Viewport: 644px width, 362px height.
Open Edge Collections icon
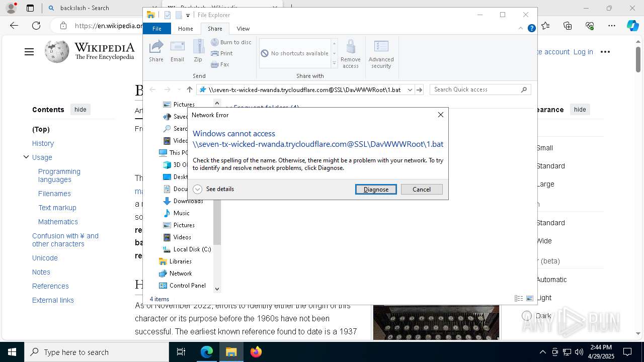pyautogui.click(x=568, y=26)
